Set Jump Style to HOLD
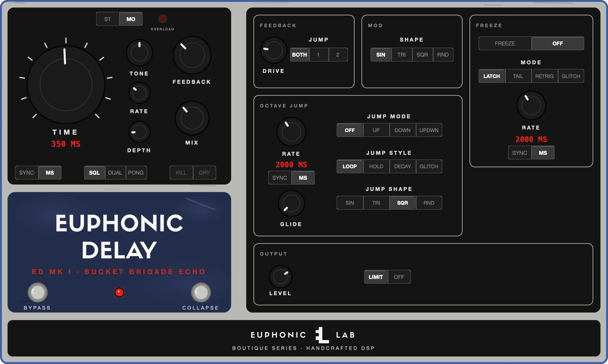The height and width of the screenshot is (364, 608). pyautogui.click(x=376, y=166)
